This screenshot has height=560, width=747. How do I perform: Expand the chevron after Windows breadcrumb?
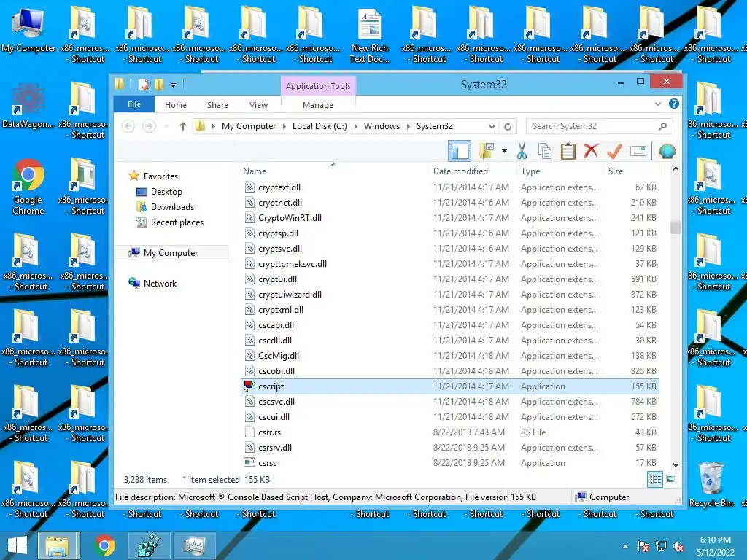[409, 126]
